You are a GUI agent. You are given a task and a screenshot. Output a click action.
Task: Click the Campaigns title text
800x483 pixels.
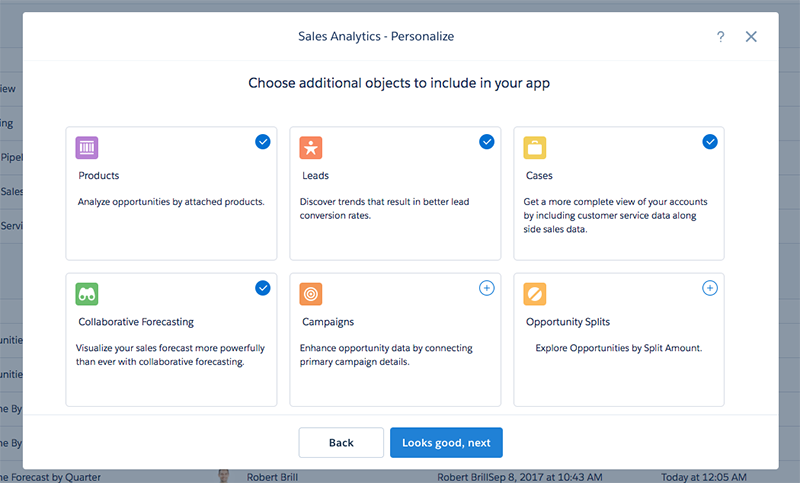328,322
